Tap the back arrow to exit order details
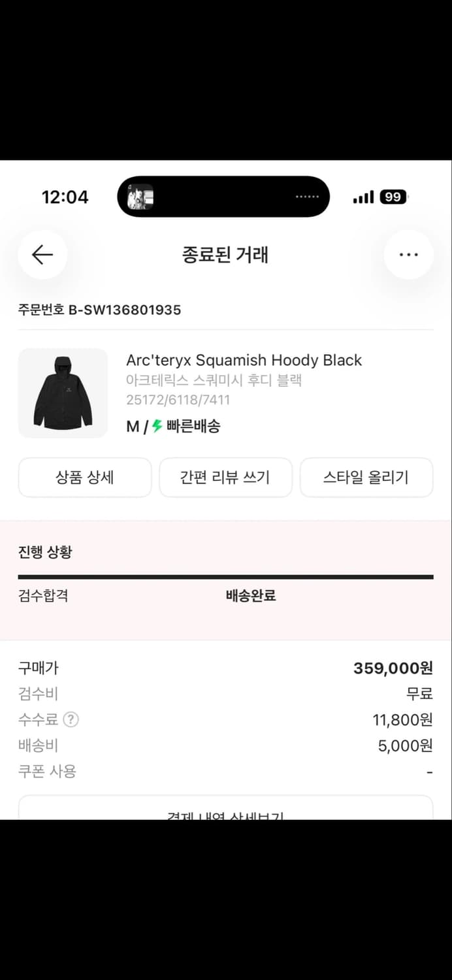This screenshot has width=452, height=980. 42,255
